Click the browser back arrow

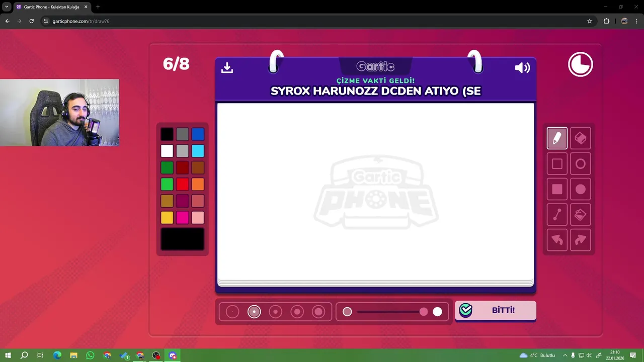7,21
